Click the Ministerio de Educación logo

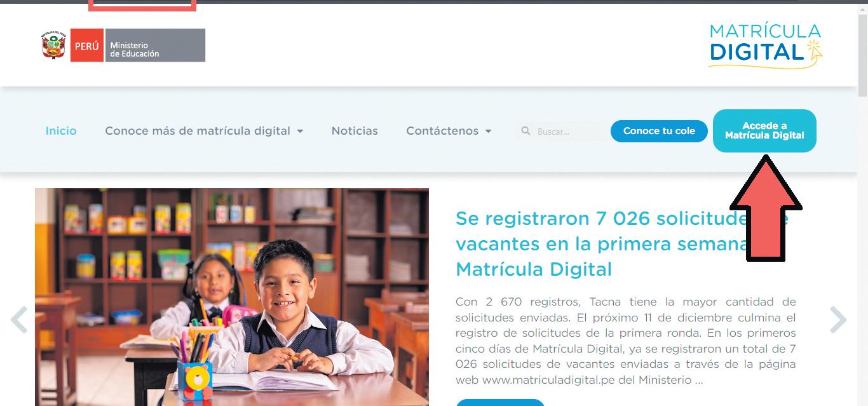pyautogui.click(x=154, y=45)
